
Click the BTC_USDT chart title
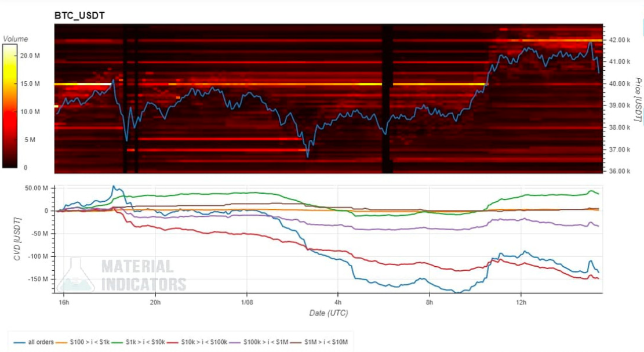[x=79, y=16]
